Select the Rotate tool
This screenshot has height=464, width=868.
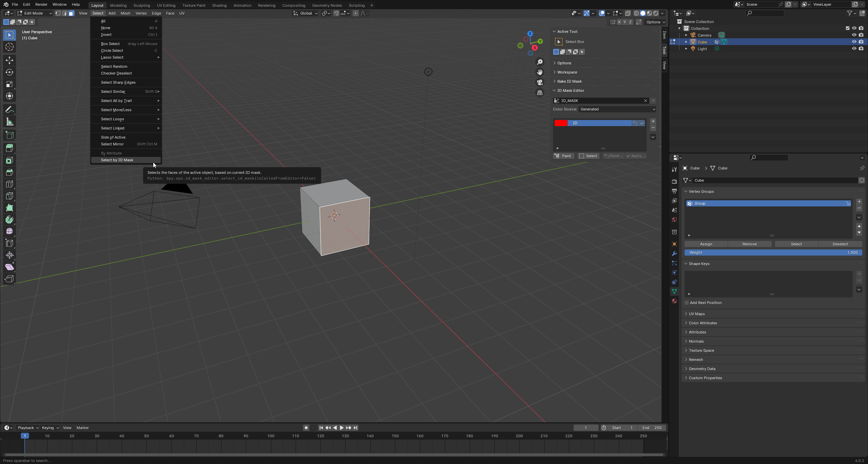[x=9, y=72]
